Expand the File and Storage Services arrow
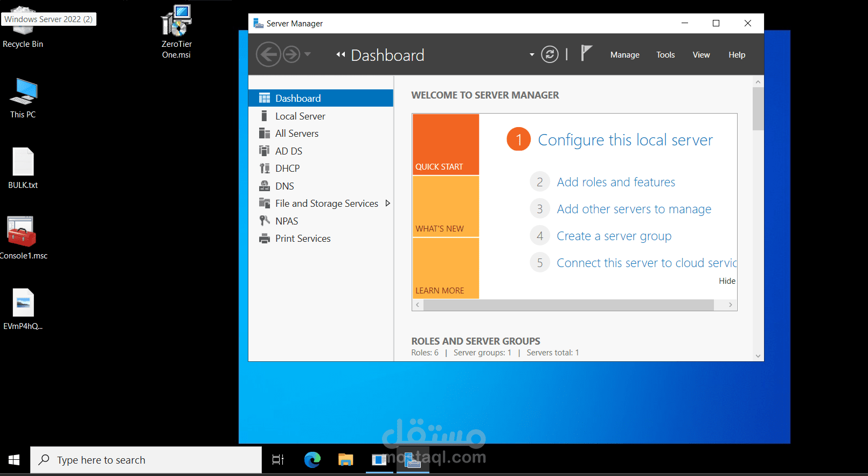This screenshot has width=868, height=476. (x=387, y=203)
